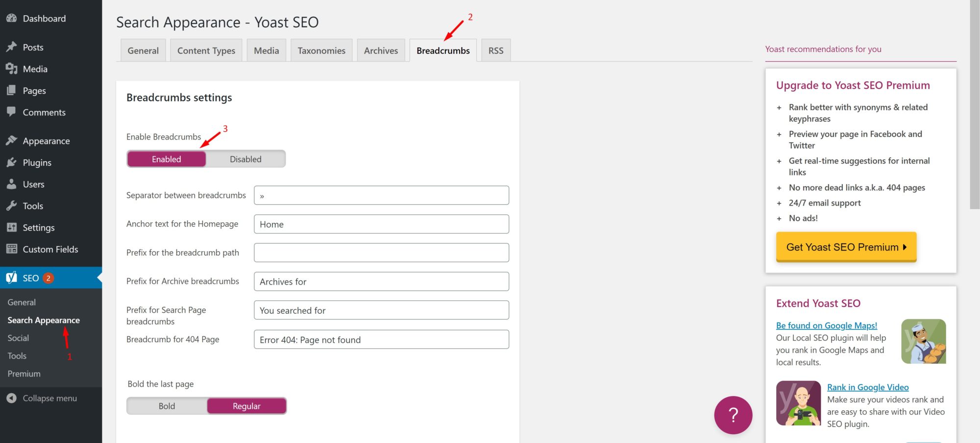Click the Settings sliders icon
This screenshot has width=980, height=443.
(12, 228)
